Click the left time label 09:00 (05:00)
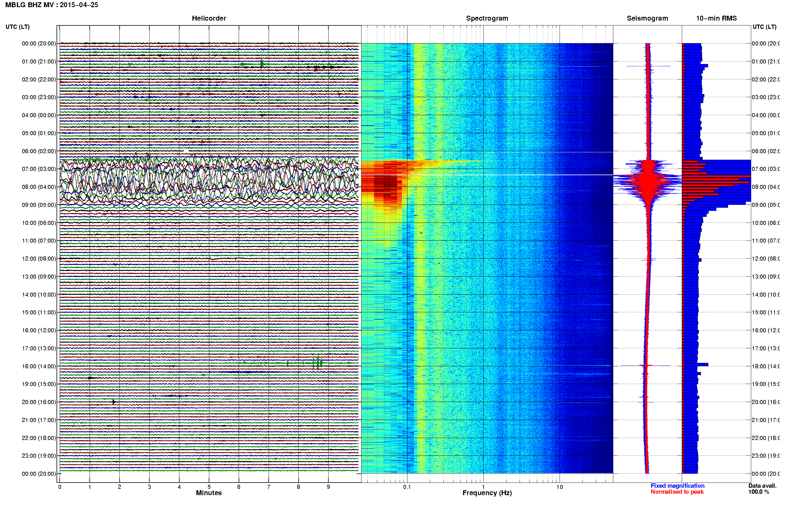812x508 pixels. point(39,205)
